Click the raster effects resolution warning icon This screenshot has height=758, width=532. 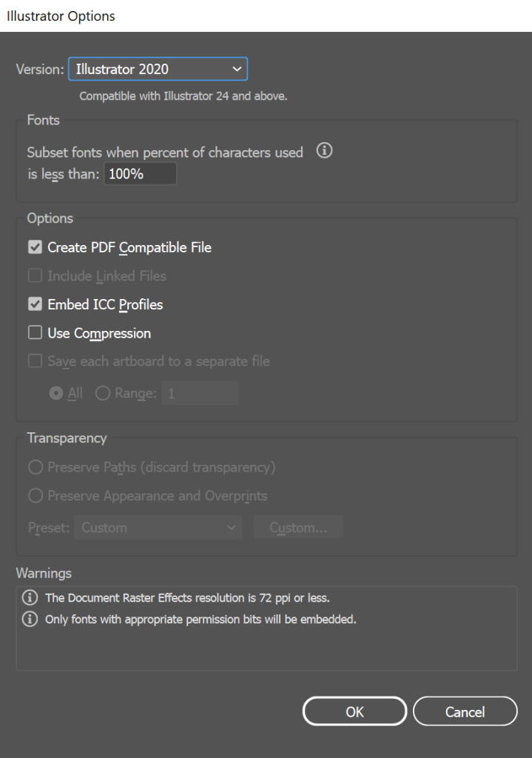[x=30, y=597]
